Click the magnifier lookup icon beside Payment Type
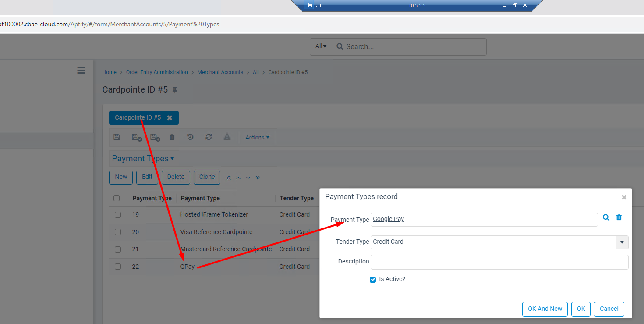Viewport: 644px width, 324px height. coord(606,217)
